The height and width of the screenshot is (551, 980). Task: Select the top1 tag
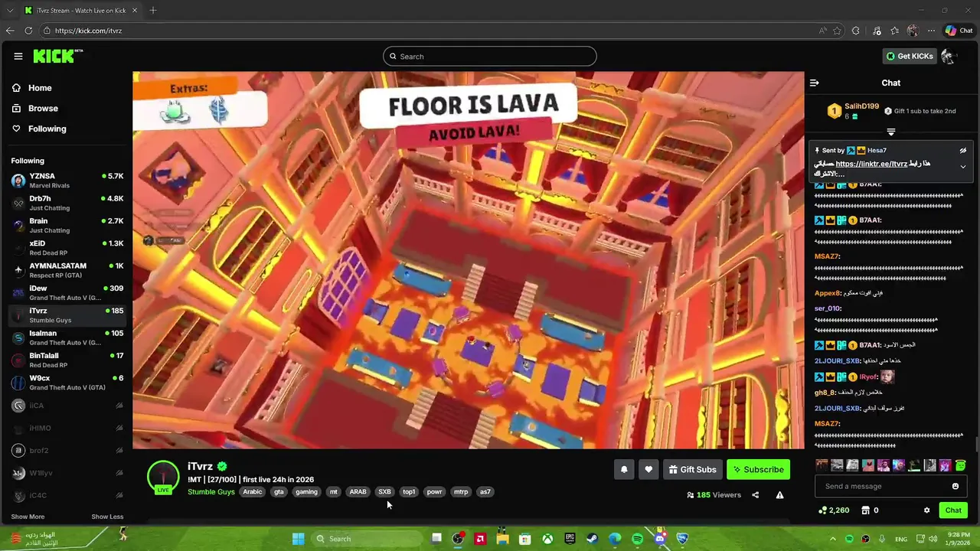409,492
